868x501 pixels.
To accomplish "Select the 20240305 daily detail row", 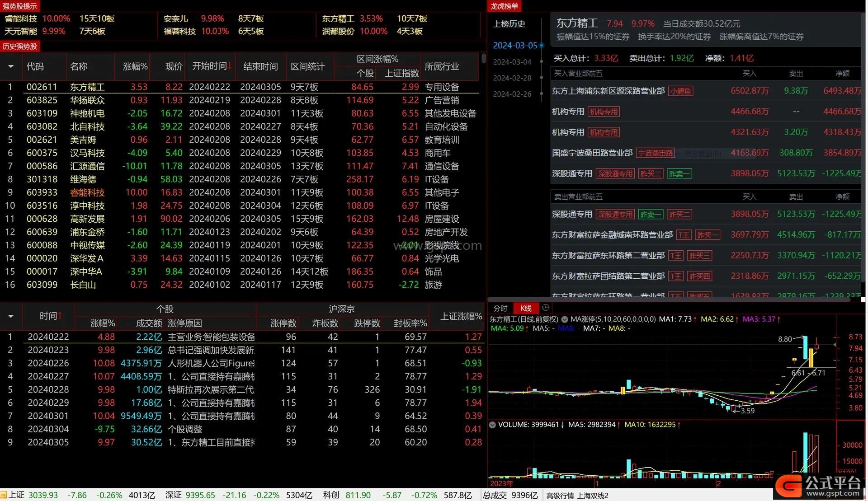I will point(242,442).
